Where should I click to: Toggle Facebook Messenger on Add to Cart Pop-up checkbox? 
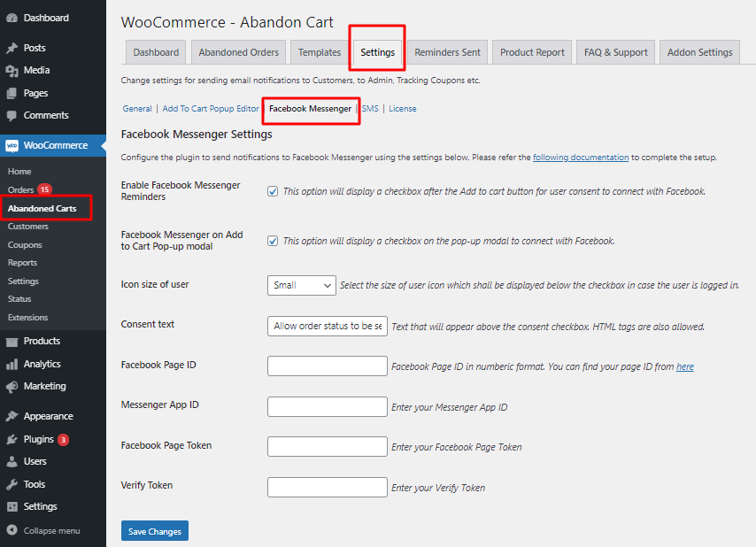pyautogui.click(x=273, y=241)
